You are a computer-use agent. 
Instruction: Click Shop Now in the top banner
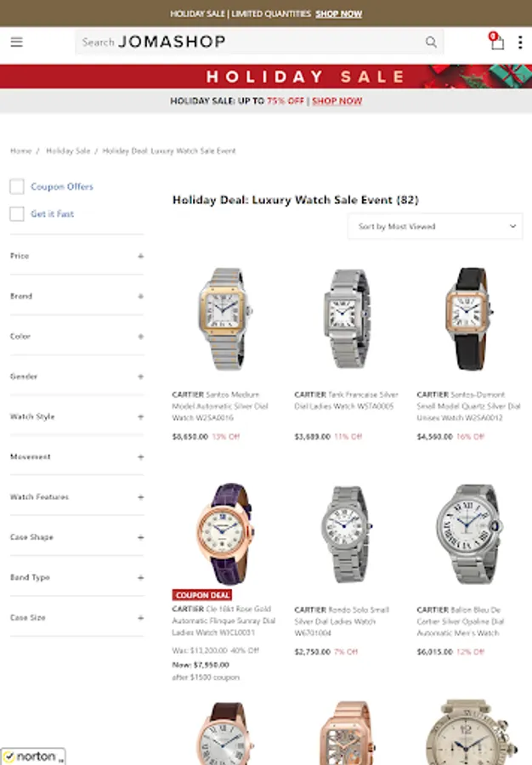click(338, 14)
